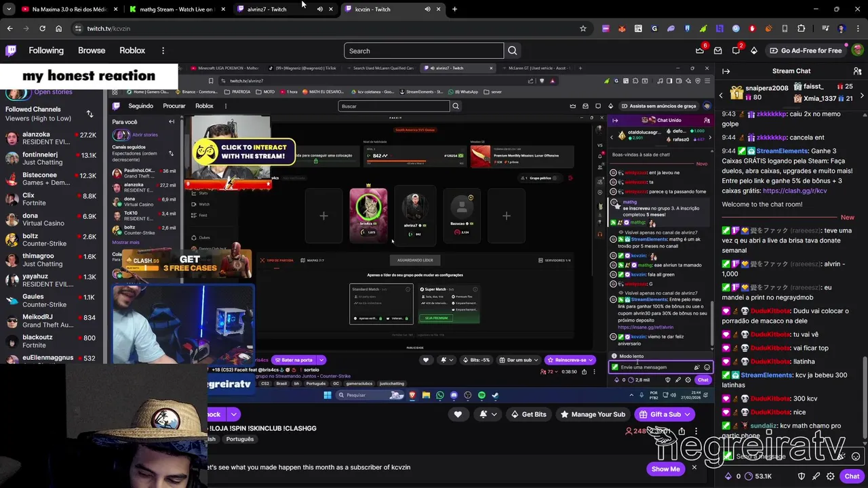This screenshot has width=868, height=488.
Task: Open Twitch inbox envelope icon
Action: click(717, 50)
